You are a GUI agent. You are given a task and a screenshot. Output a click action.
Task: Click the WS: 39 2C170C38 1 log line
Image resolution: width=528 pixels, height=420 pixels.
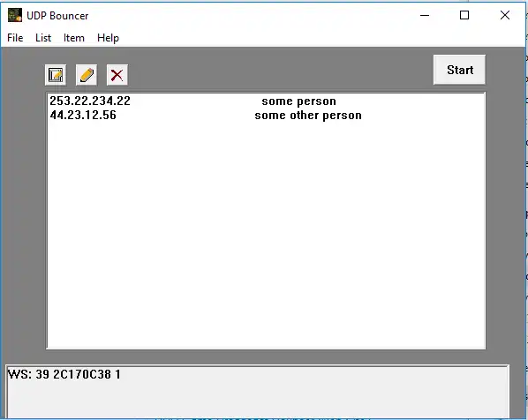tap(64, 374)
